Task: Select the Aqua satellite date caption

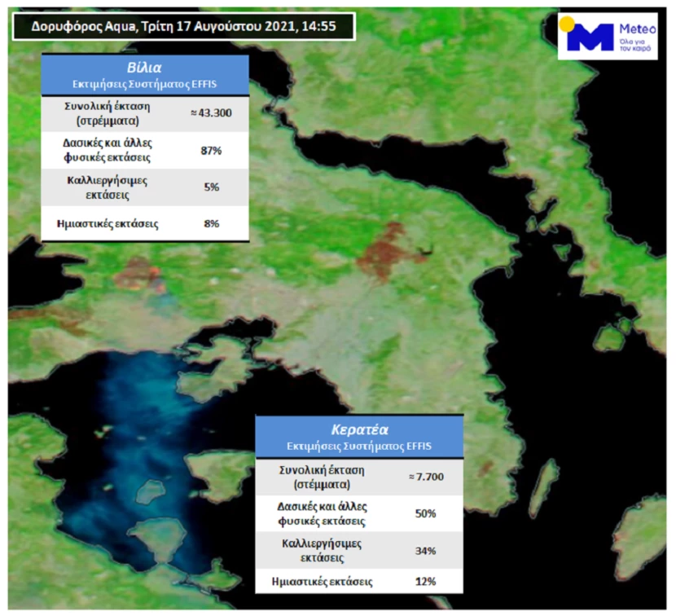Action: (x=183, y=26)
